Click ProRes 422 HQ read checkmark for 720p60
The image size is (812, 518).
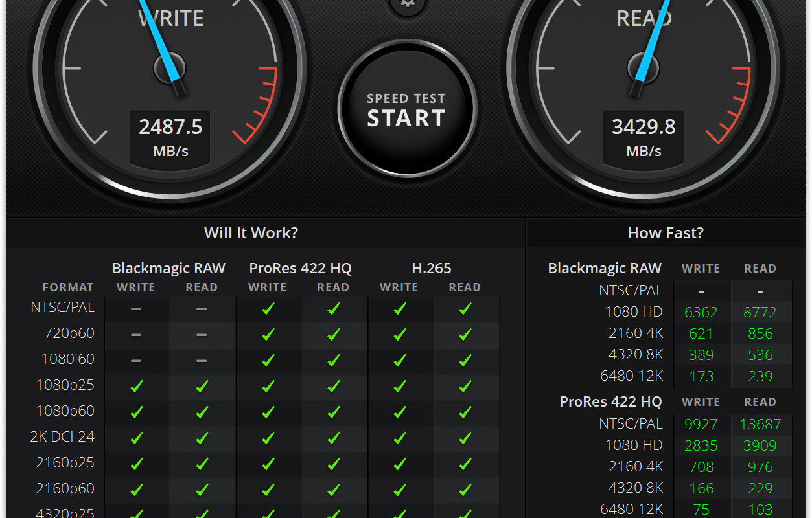[334, 335]
